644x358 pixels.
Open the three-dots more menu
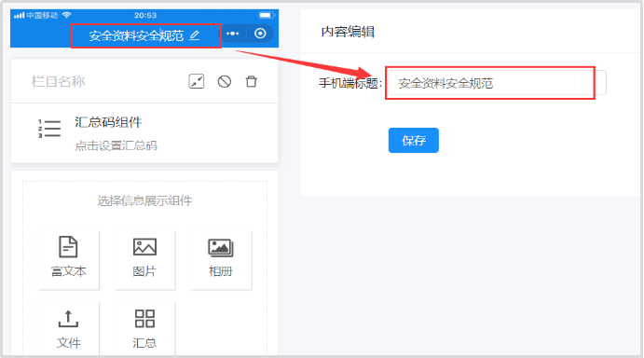pos(232,34)
